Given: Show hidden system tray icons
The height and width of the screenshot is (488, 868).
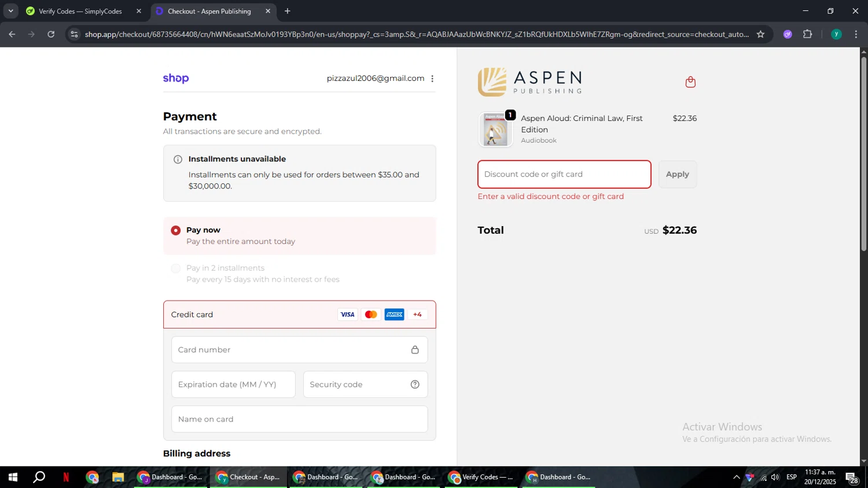Looking at the screenshot, I should click(736, 478).
